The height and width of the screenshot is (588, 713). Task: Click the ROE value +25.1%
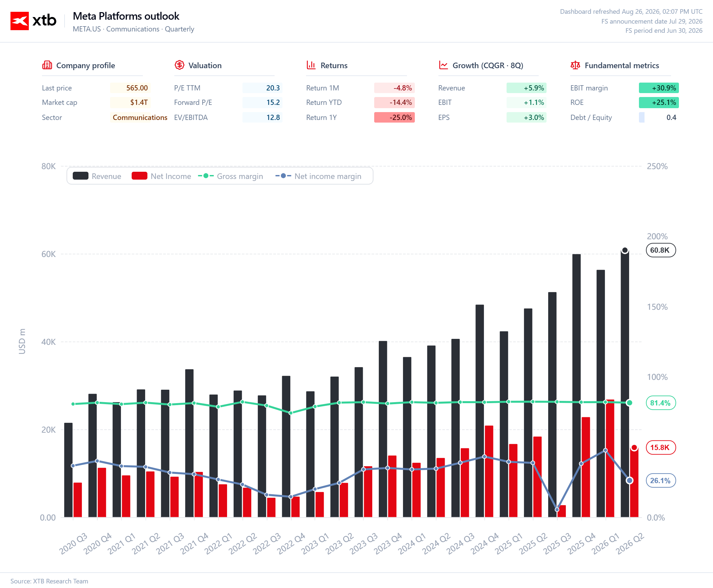[x=659, y=102]
